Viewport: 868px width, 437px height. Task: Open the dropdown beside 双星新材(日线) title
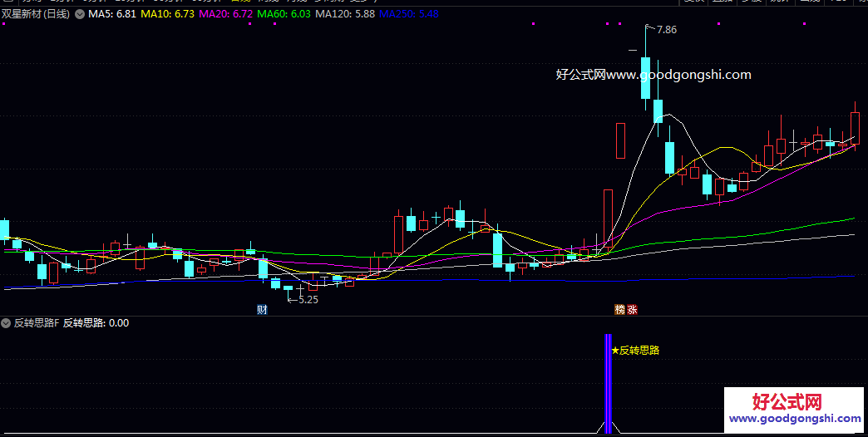pos(80,14)
